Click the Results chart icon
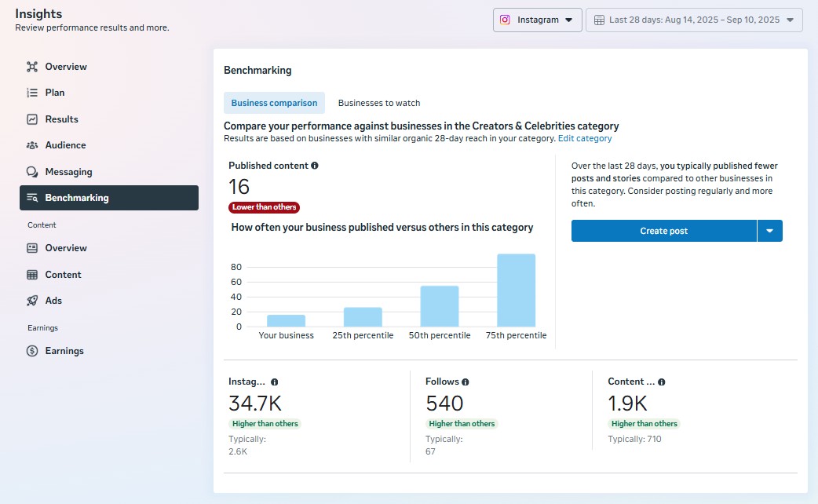Screen dimensions: 818x504 point(32,119)
